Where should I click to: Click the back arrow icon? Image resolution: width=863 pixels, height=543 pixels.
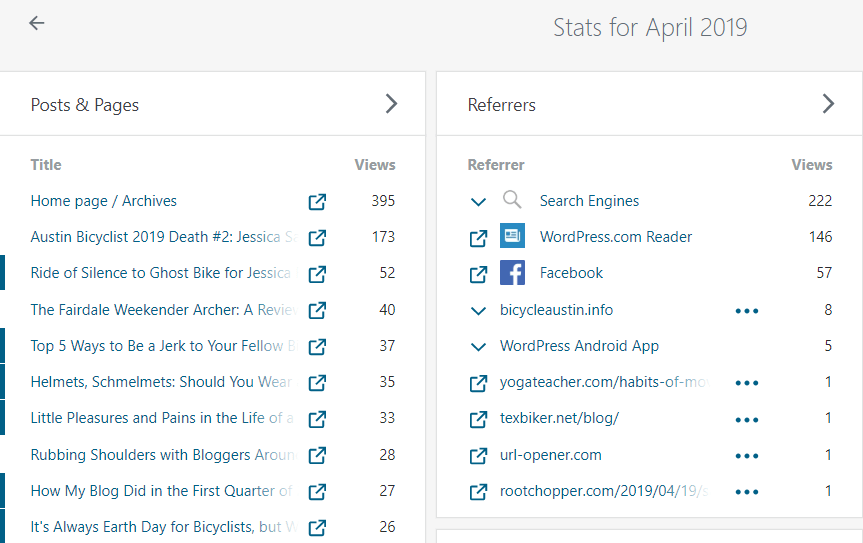click(x=37, y=23)
